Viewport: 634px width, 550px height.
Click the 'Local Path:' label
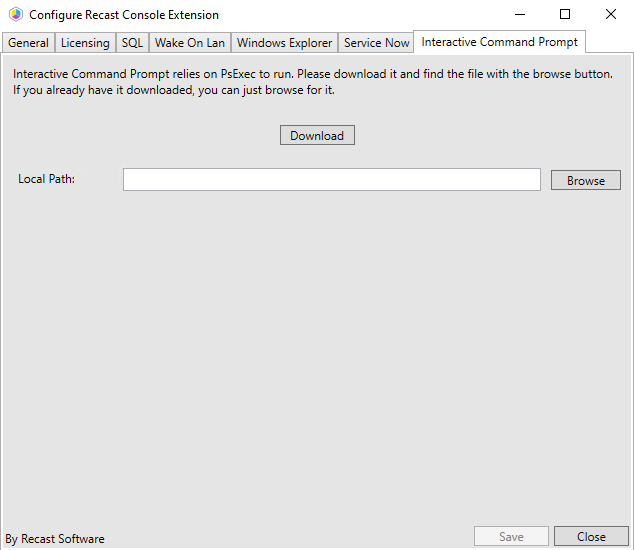pos(46,179)
